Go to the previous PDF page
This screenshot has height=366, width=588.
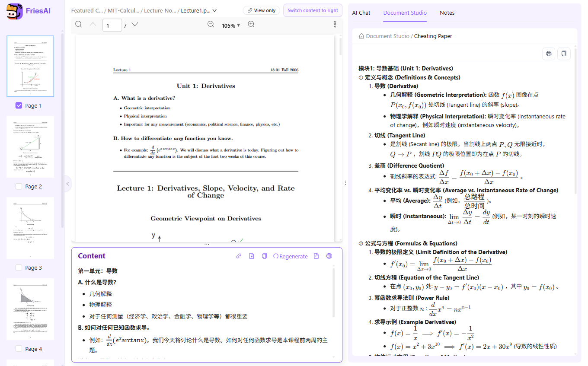click(x=93, y=25)
